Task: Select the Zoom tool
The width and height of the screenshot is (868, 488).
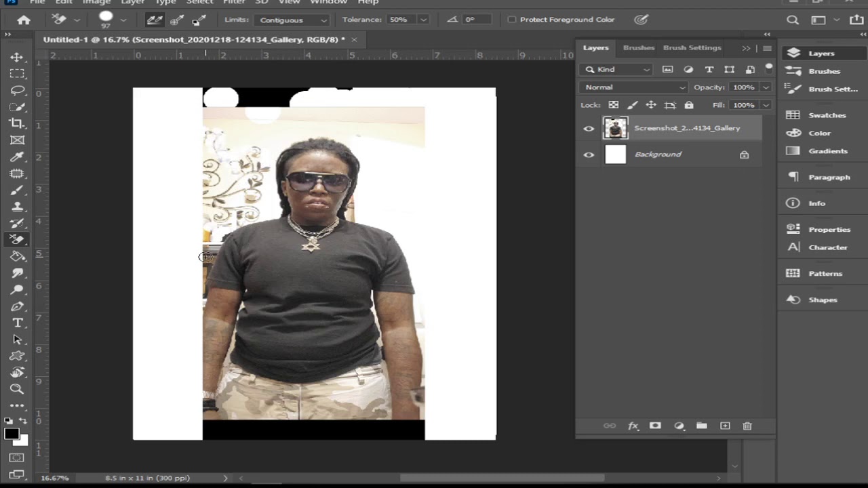Action: click(x=17, y=389)
